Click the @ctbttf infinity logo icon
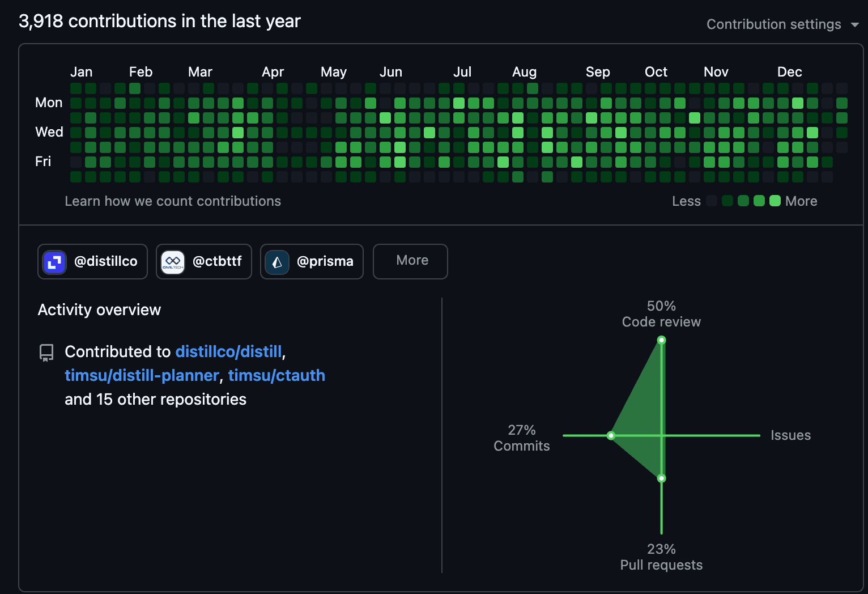 (173, 261)
